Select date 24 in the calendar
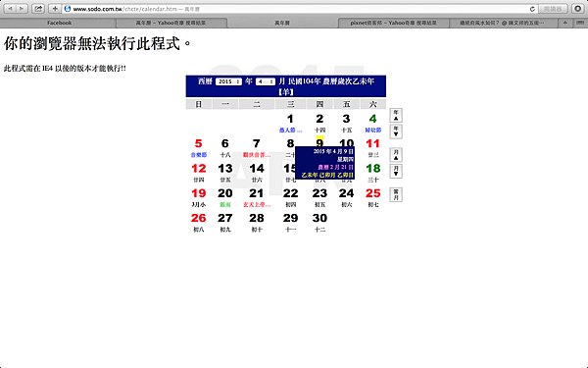Image resolution: width=588 pixels, height=368 pixels. tap(346, 193)
